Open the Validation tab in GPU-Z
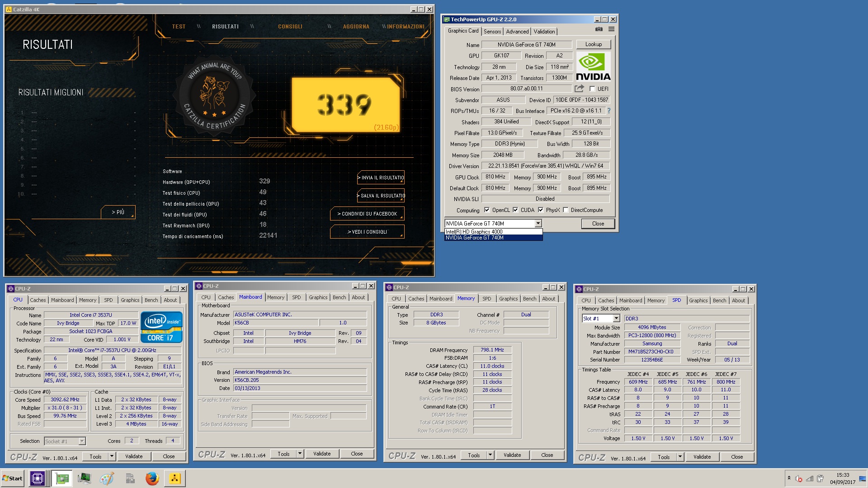 pyautogui.click(x=544, y=32)
